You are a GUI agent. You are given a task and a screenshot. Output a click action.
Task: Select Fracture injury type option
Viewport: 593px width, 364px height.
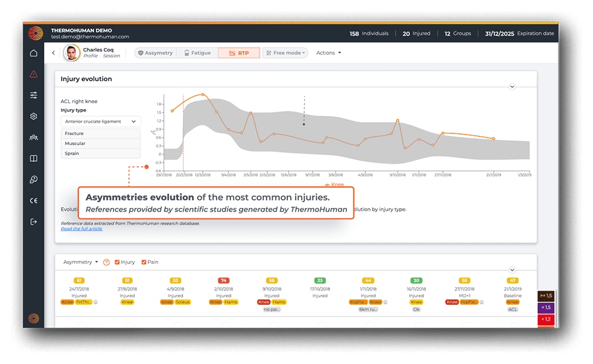(x=101, y=133)
